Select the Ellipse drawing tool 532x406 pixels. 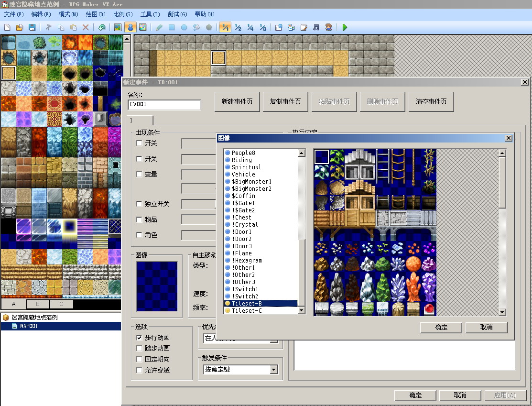184,27
